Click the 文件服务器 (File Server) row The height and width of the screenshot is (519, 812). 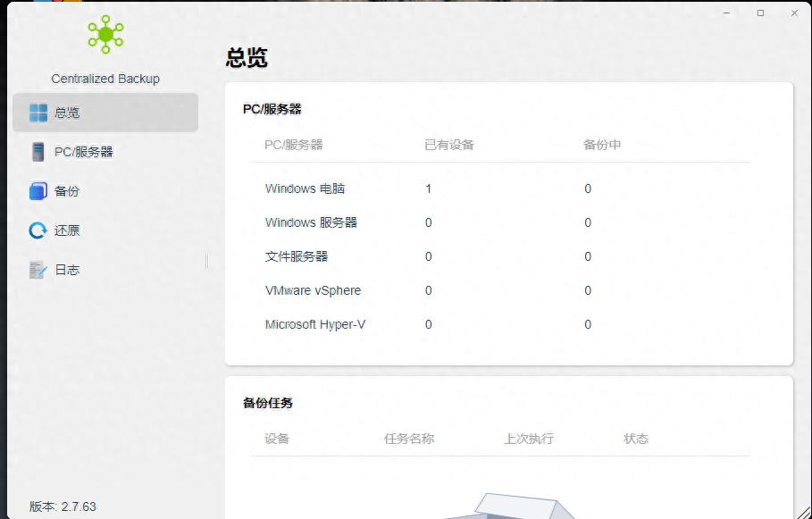pyautogui.click(x=295, y=256)
